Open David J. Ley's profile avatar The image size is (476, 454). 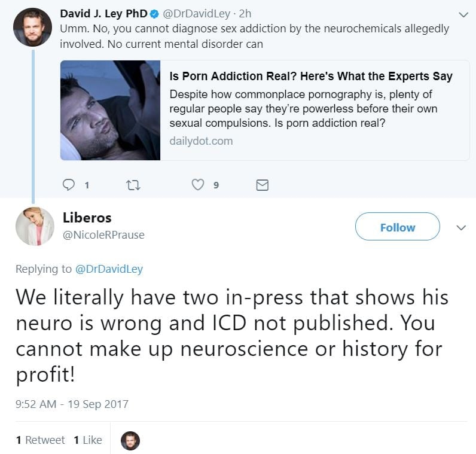coord(32,27)
